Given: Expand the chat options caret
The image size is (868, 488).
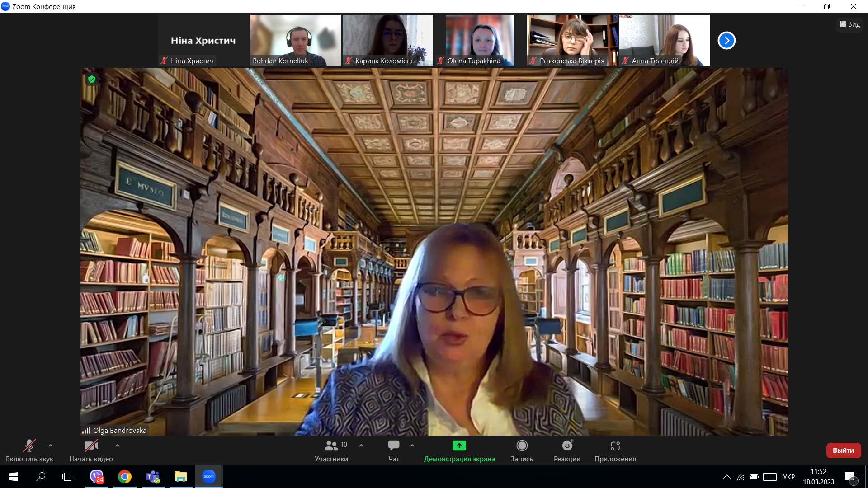Looking at the screenshot, I should pos(412,446).
